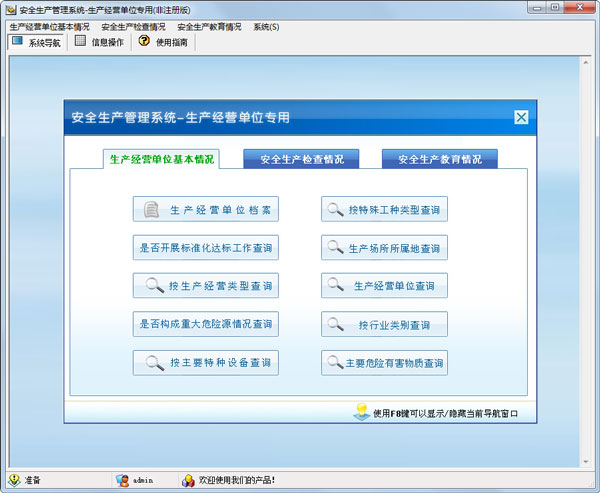Open 按行业类别查询

[384, 324]
